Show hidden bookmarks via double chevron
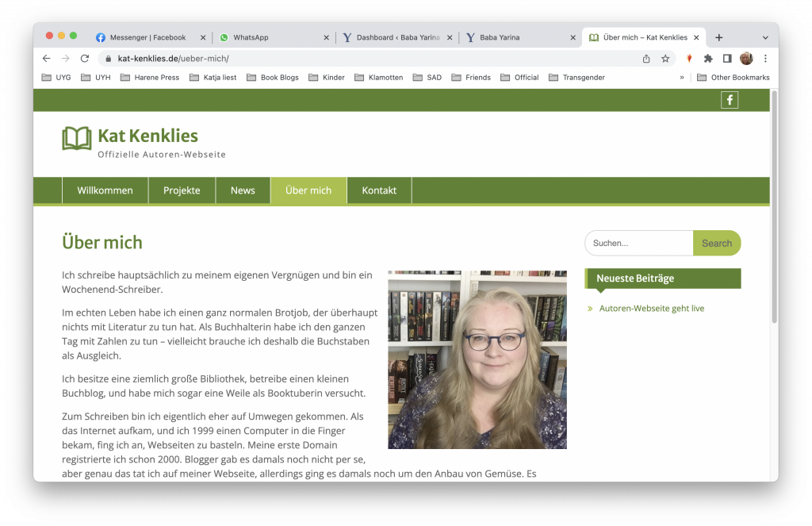This screenshot has width=812, height=526. [682, 77]
